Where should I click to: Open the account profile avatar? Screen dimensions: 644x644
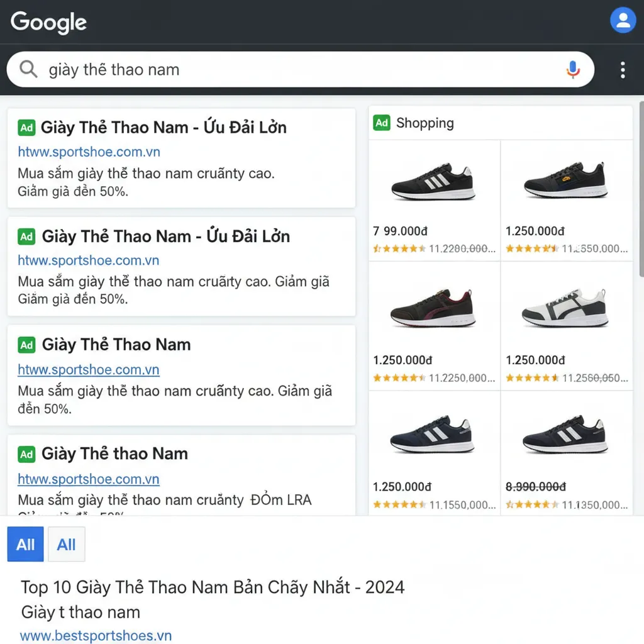point(623,20)
